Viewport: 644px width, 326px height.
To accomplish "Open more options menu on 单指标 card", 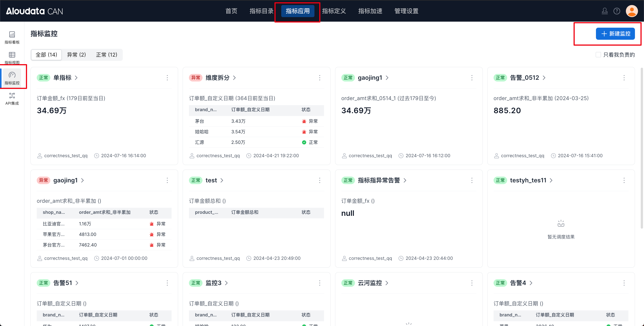I will (167, 78).
